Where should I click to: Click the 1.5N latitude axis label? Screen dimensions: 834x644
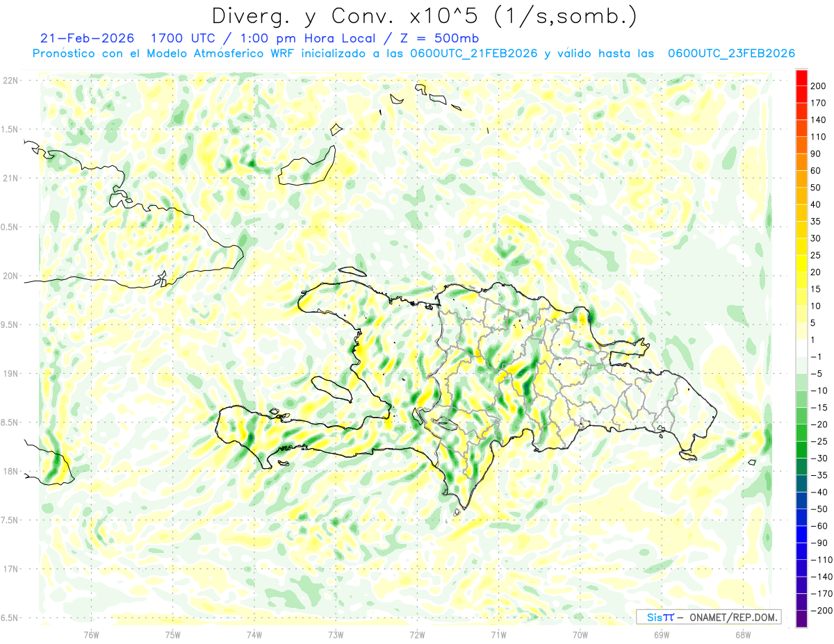tap(10, 129)
